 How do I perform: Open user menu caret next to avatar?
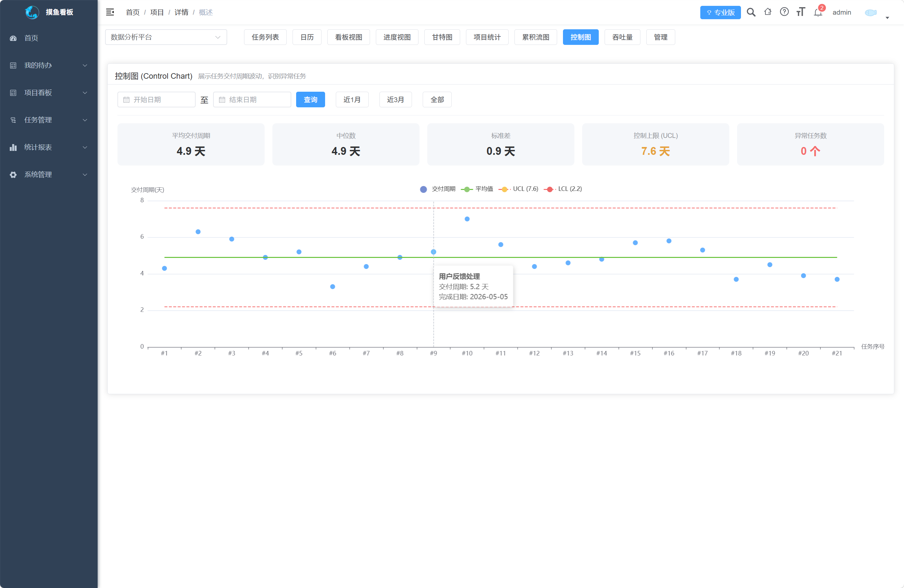(x=887, y=18)
